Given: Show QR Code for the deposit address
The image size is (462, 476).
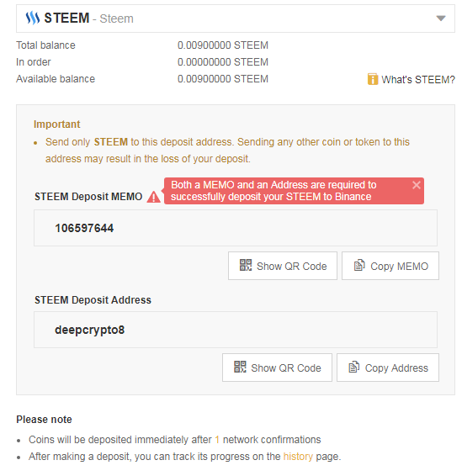Looking at the screenshot, I should [x=277, y=368].
